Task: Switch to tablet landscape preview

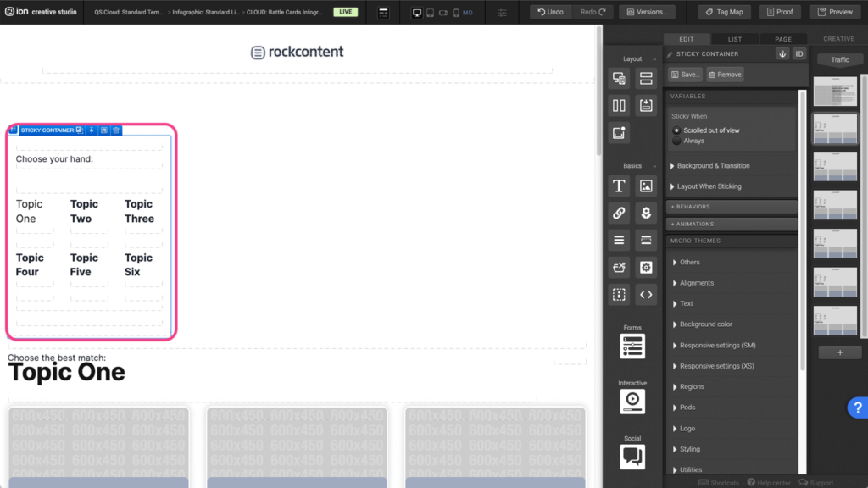Action: click(x=443, y=12)
